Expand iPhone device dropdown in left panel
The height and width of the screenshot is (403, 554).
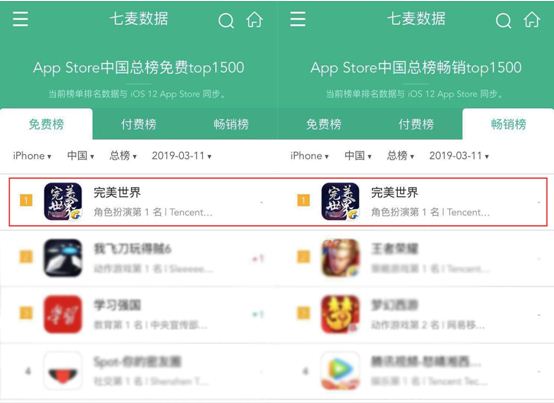tap(32, 156)
